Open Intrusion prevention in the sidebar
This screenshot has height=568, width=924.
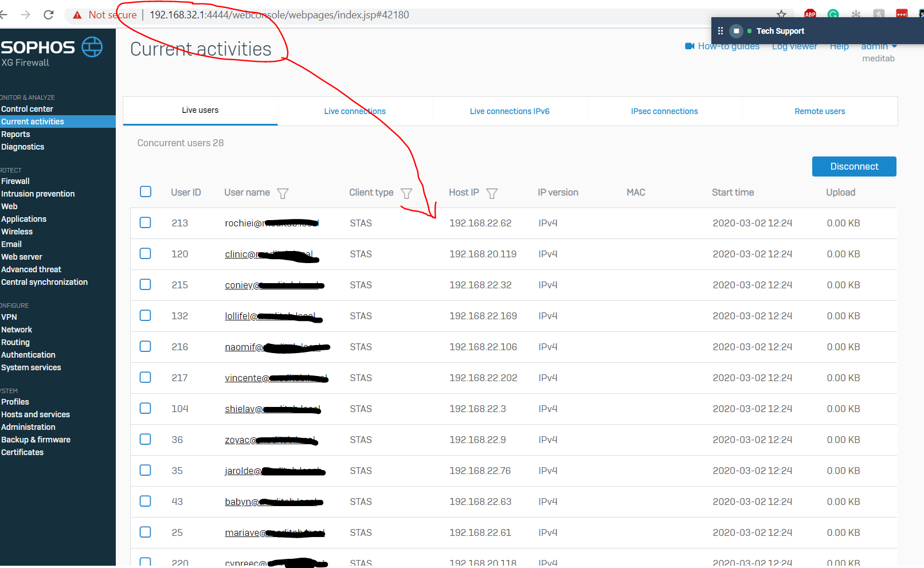(x=38, y=194)
